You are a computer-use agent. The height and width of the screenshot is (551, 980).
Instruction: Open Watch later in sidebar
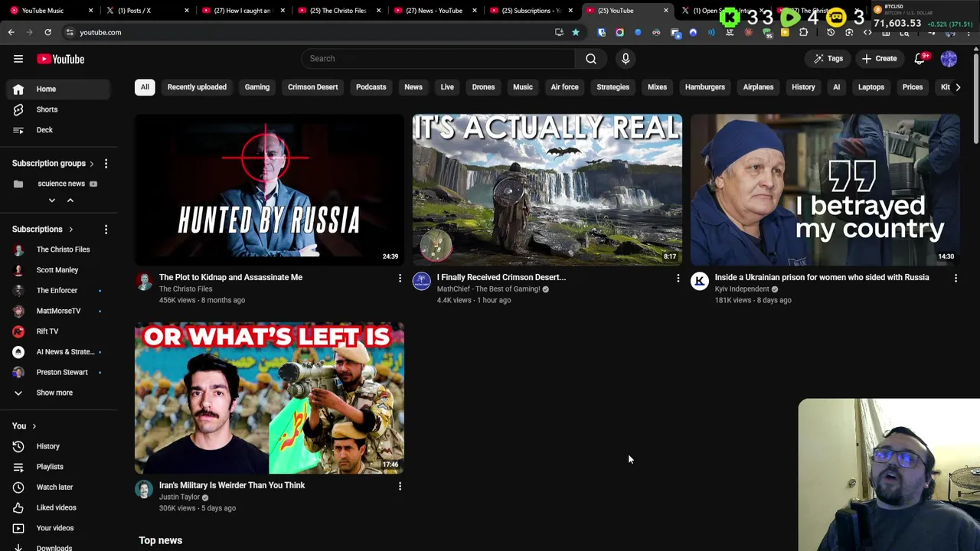59,487
